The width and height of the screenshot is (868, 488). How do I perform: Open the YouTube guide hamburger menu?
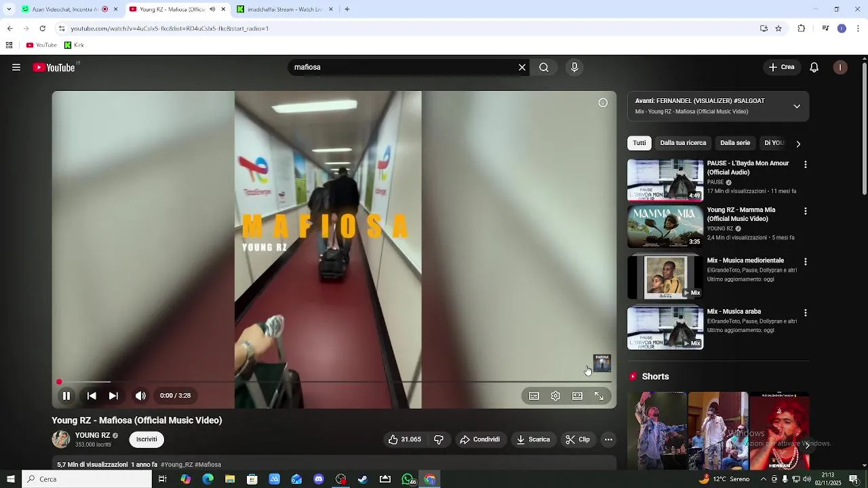click(x=16, y=67)
